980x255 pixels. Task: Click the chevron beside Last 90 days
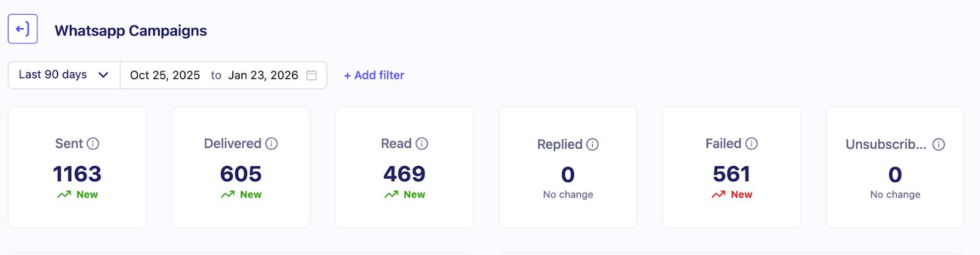pos(104,75)
